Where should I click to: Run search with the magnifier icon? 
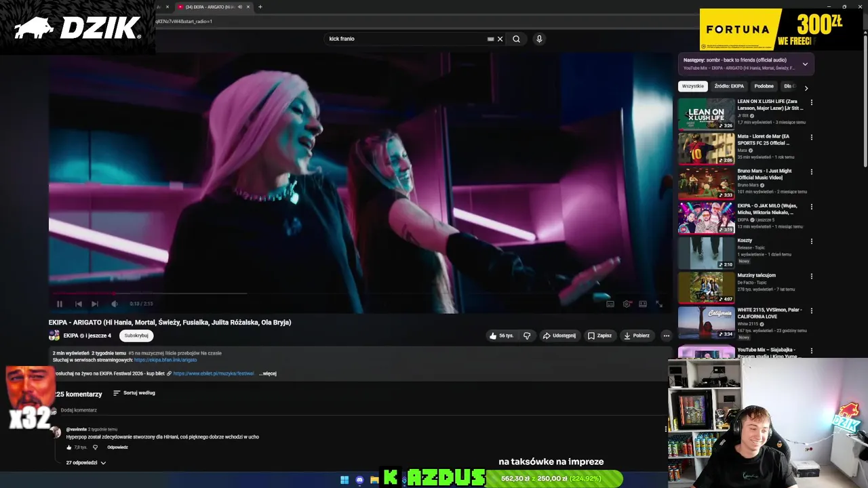click(517, 39)
